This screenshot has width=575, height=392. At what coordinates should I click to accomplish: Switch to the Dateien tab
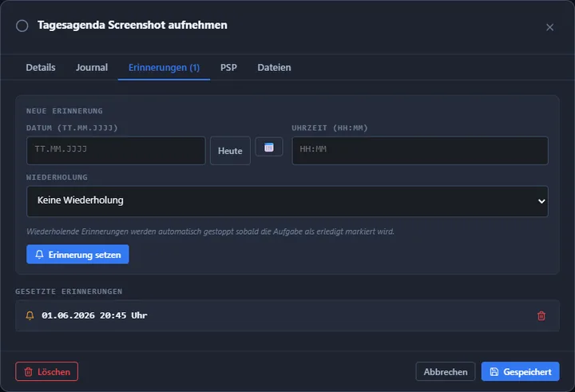(x=274, y=68)
